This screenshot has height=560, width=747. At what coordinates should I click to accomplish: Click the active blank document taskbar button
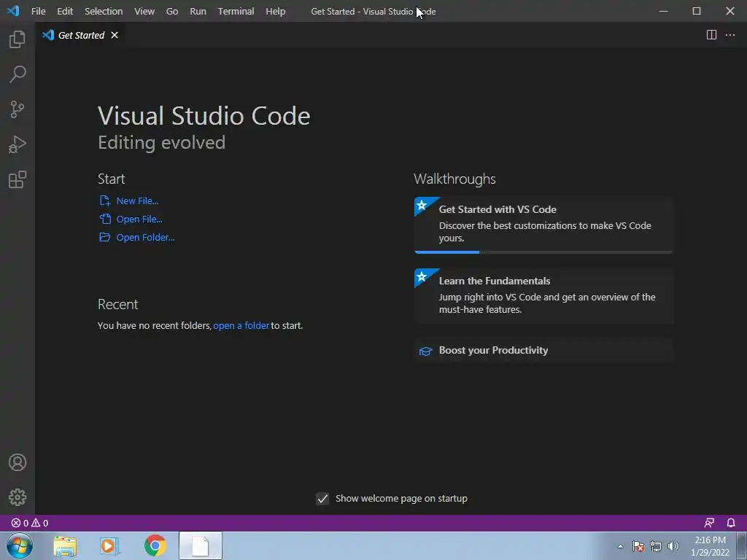pyautogui.click(x=201, y=545)
